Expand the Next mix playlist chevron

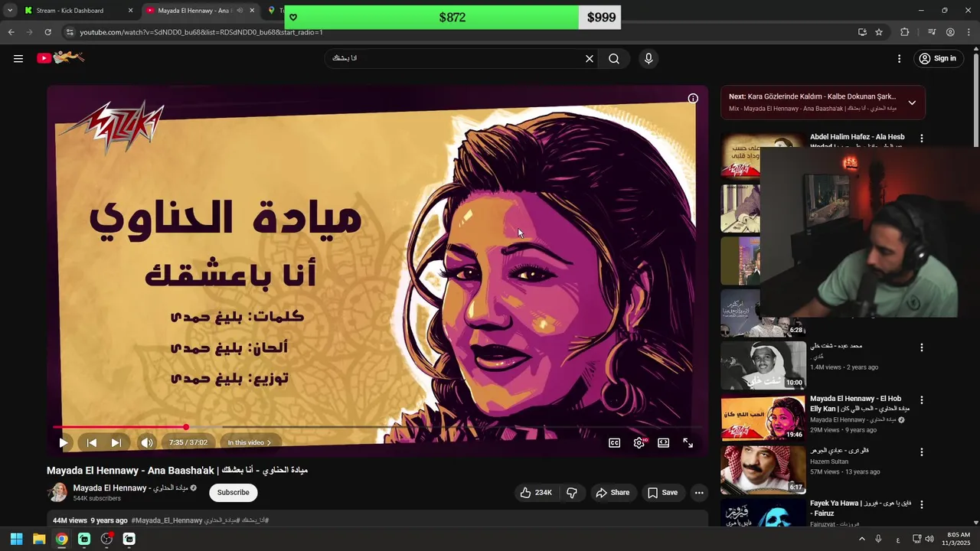[912, 103]
